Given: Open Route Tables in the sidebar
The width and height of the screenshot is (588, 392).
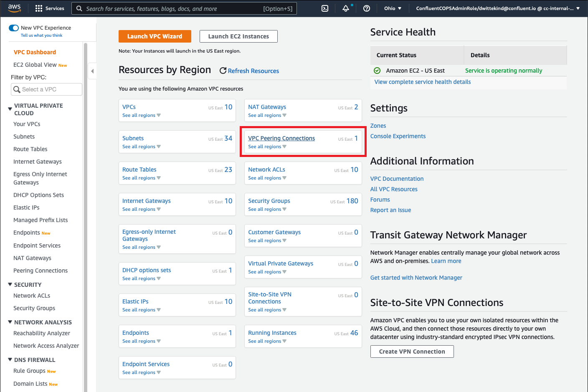Looking at the screenshot, I should pos(30,149).
